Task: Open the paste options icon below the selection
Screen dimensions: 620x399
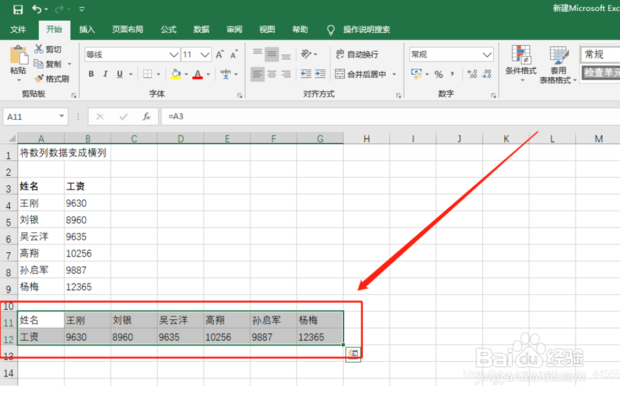Action: tap(353, 354)
